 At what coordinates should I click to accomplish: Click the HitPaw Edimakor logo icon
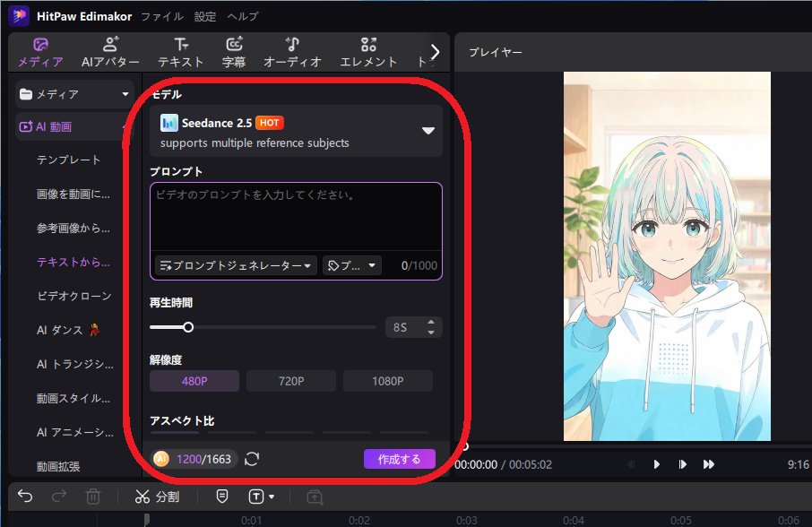[20, 16]
